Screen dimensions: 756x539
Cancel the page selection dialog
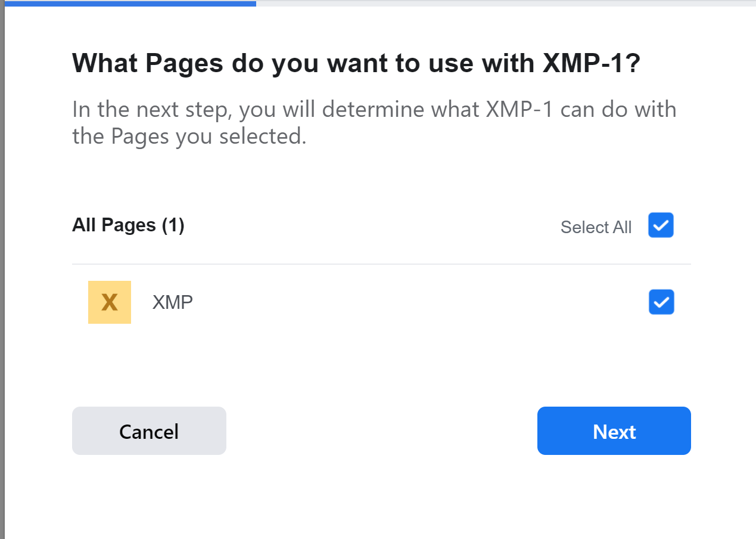click(x=149, y=430)
